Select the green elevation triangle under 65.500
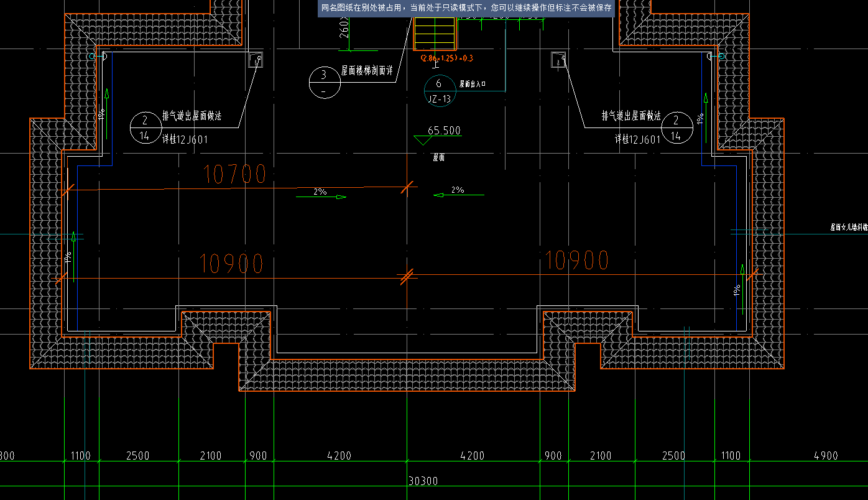The width and height of the screenshot is (868, 500). point(423,141)
